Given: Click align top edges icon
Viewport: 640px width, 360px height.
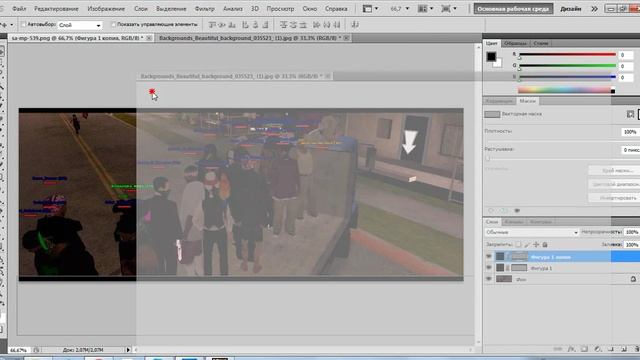Looking at the screenshot, I should [x=212, y=25].
